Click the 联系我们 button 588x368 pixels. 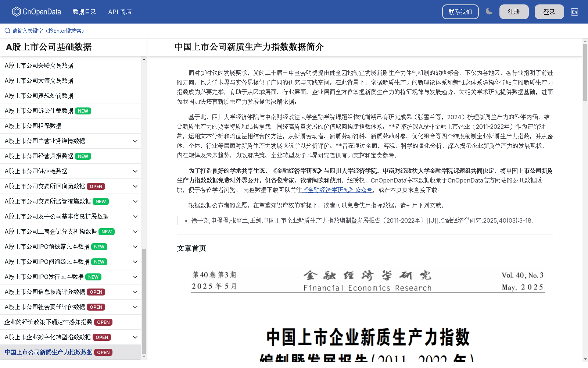(x=460, y=11)
